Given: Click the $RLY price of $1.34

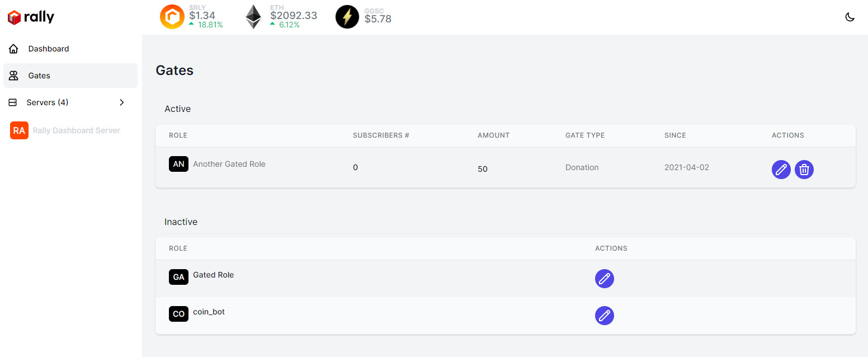Looking at the screenshot, I should pyautogui.click(x=202, y=16).
